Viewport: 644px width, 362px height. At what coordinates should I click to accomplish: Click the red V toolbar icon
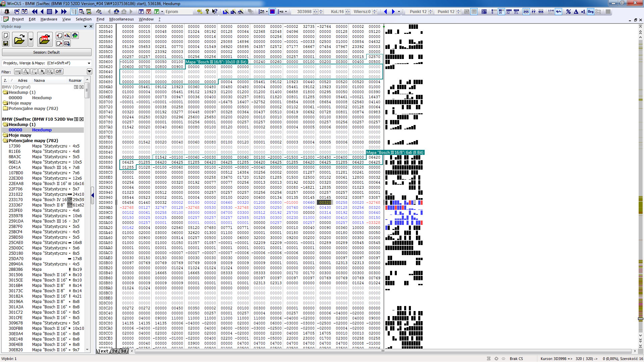[x=149, y=11]
